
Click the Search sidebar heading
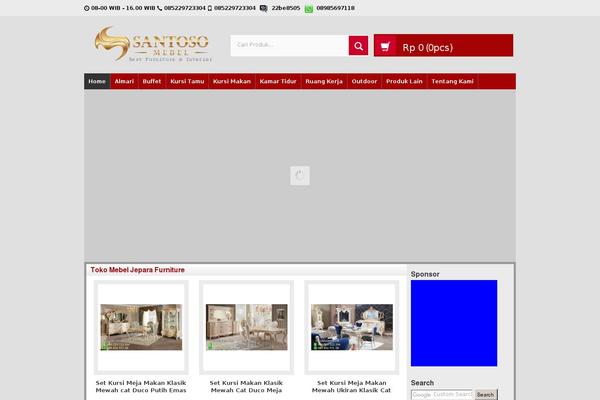422,383
